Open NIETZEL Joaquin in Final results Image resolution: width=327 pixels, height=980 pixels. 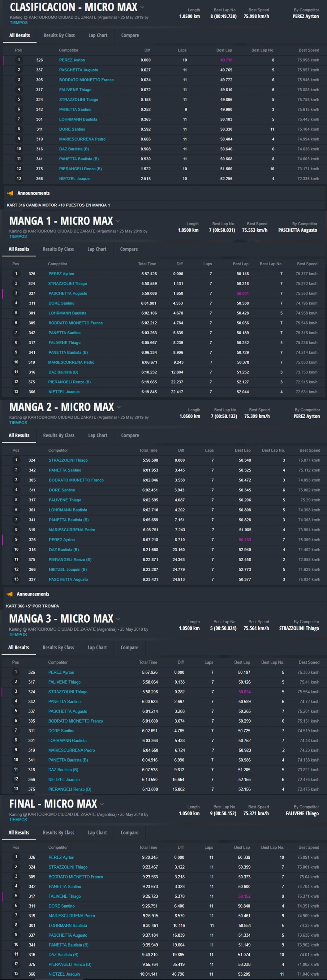[x=64, y=974]
